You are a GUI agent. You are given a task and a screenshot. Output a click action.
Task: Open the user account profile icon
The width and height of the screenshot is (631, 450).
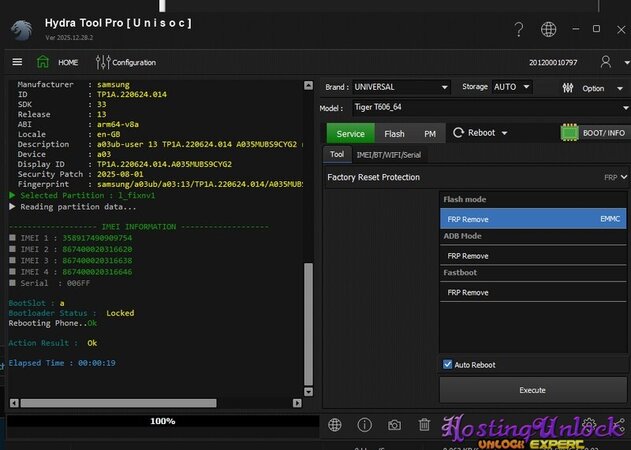click(606, 62)
